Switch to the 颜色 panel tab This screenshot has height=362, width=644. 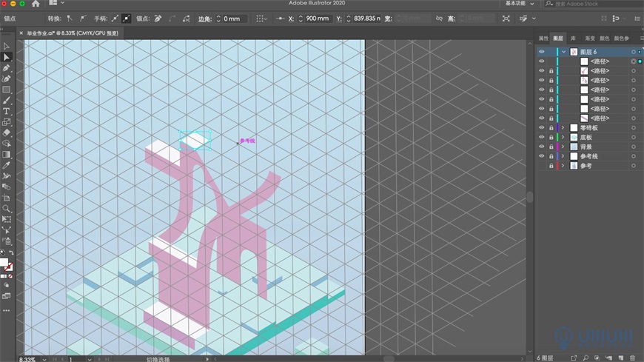[604, 38]
